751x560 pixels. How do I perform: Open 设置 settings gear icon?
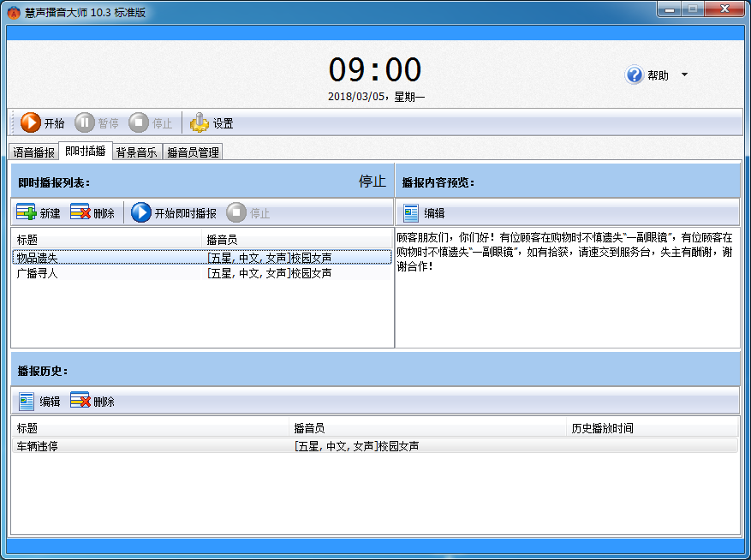click(x=200, y=123)
